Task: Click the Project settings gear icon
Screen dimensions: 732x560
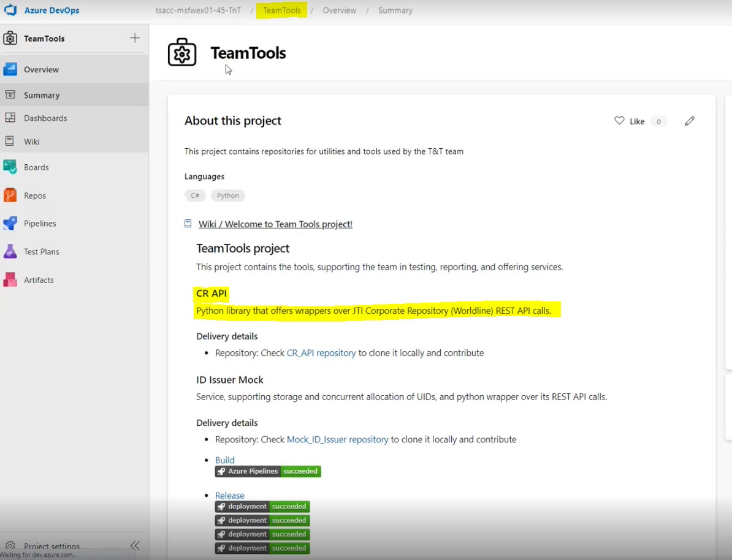Action: tap(10, 545)
